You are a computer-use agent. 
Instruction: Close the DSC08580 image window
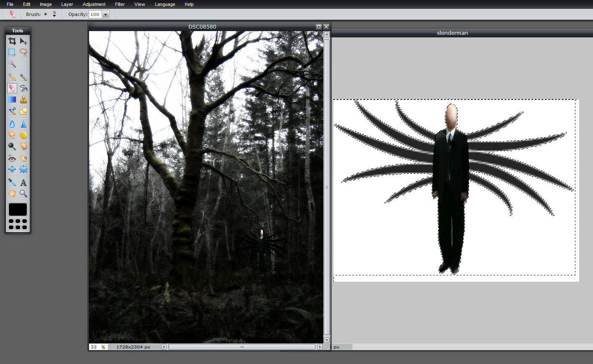pyautogui.click(x=326, y=26)
